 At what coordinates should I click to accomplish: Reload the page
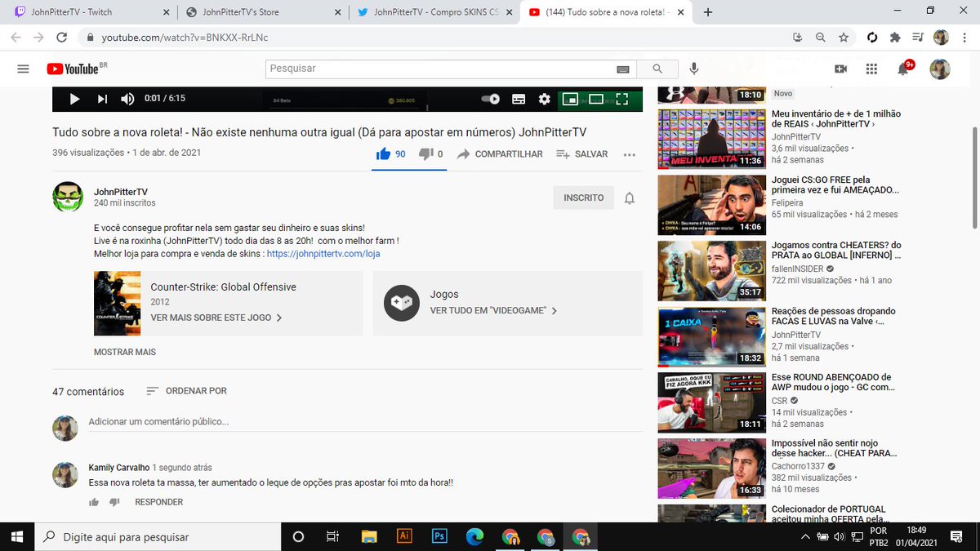[61, 38]
